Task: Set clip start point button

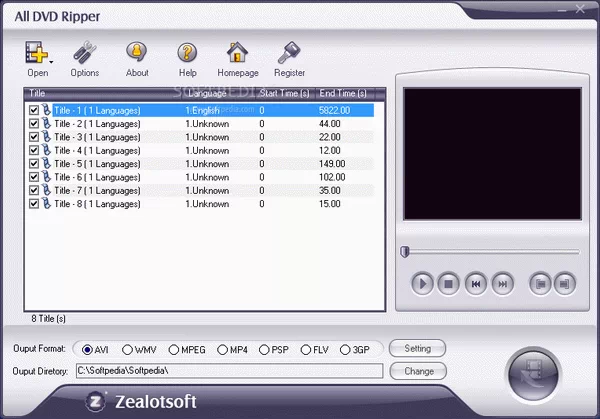Action: (540, 284)
